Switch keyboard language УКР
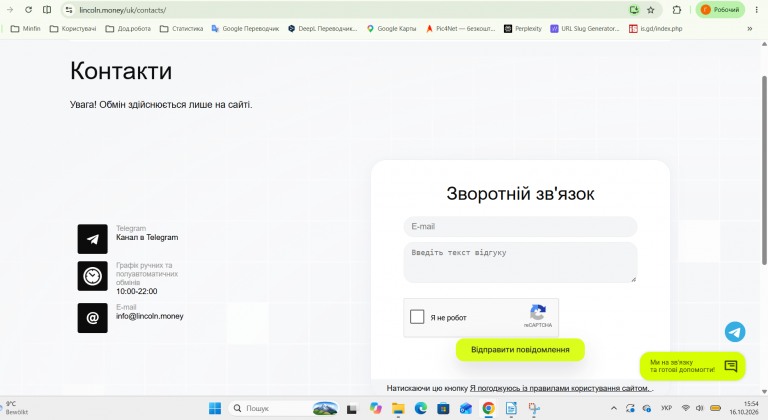Viewport: 768px width, 420px height. point(667,408)
